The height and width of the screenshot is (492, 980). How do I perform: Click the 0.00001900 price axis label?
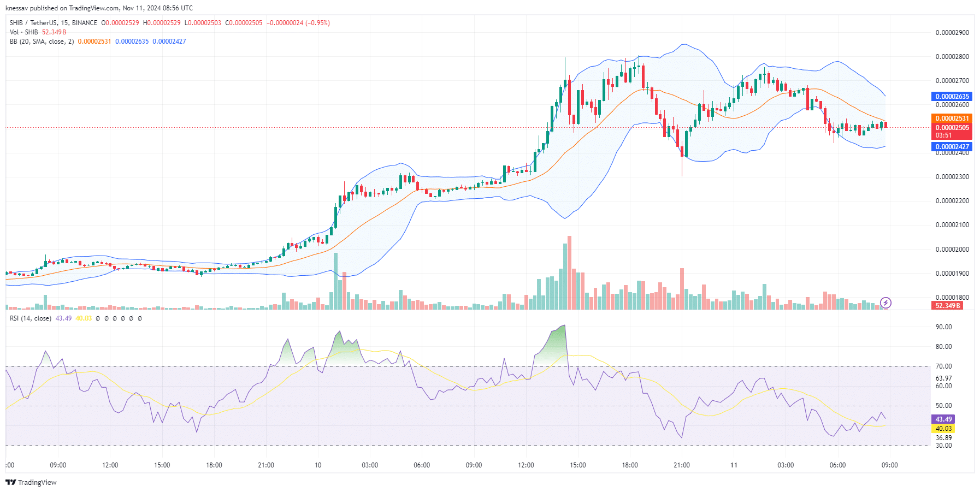pyautogui.click(x=952, y=274)
